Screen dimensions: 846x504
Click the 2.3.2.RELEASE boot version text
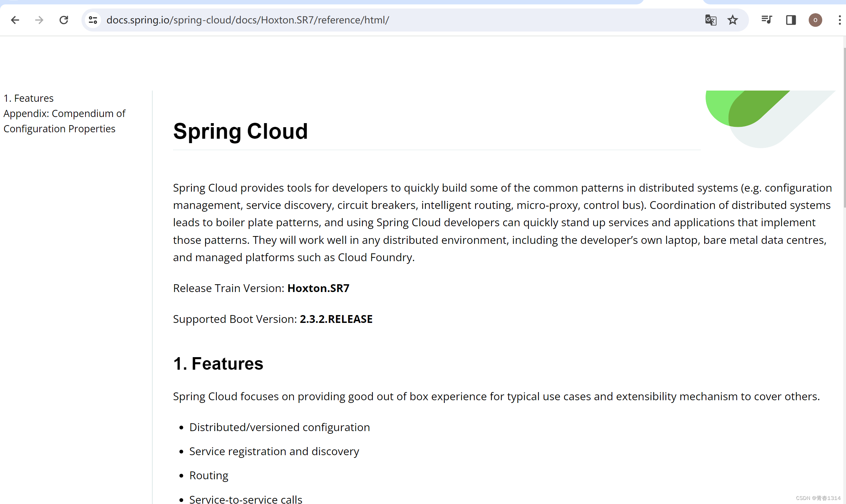click(x=336, y=319)
